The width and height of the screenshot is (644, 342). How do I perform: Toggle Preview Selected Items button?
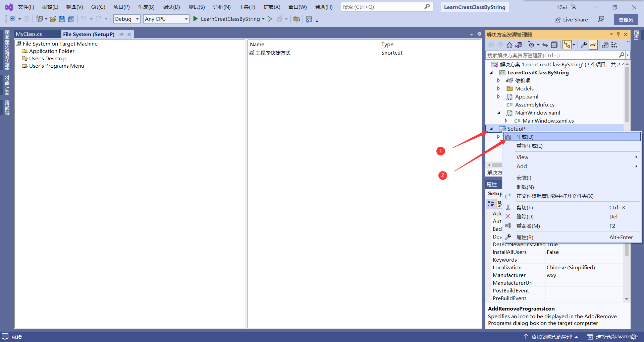pyautogui.click(x=593, y=45)
